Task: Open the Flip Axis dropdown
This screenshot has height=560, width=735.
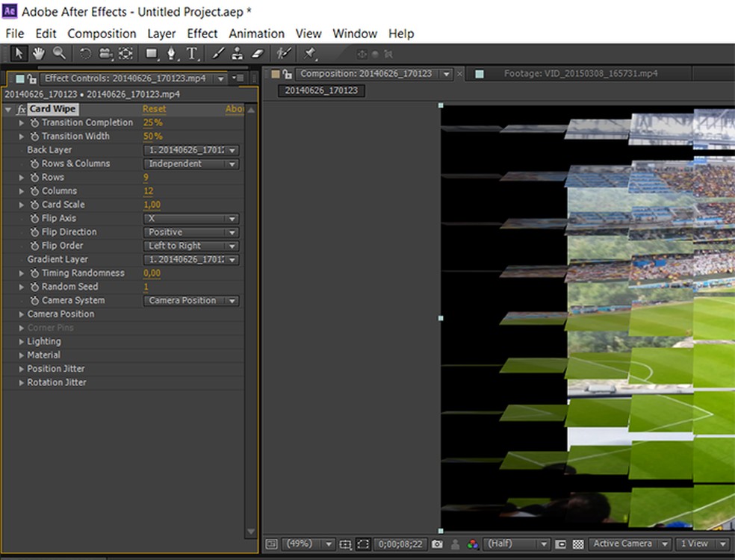Action: coord(190,219)
